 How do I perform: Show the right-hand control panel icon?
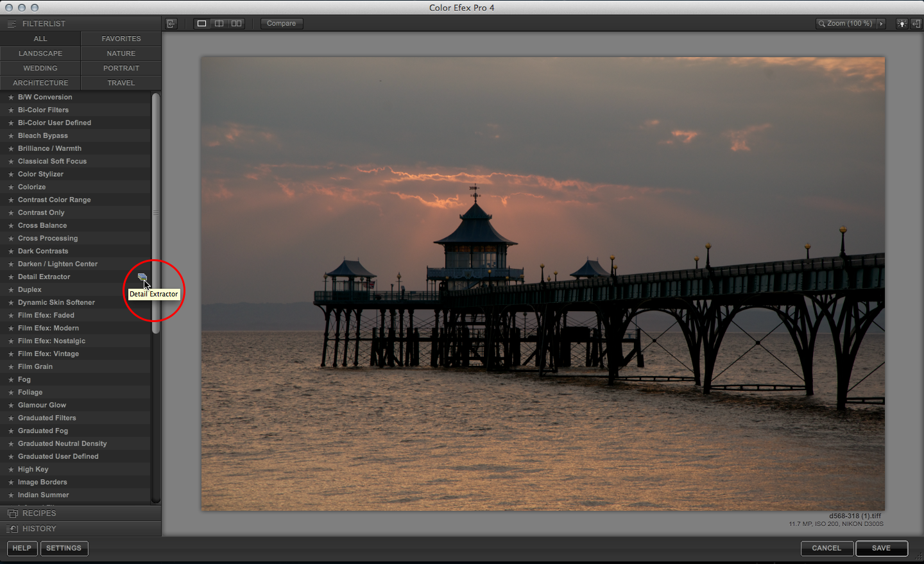click(x=916, y=24)
